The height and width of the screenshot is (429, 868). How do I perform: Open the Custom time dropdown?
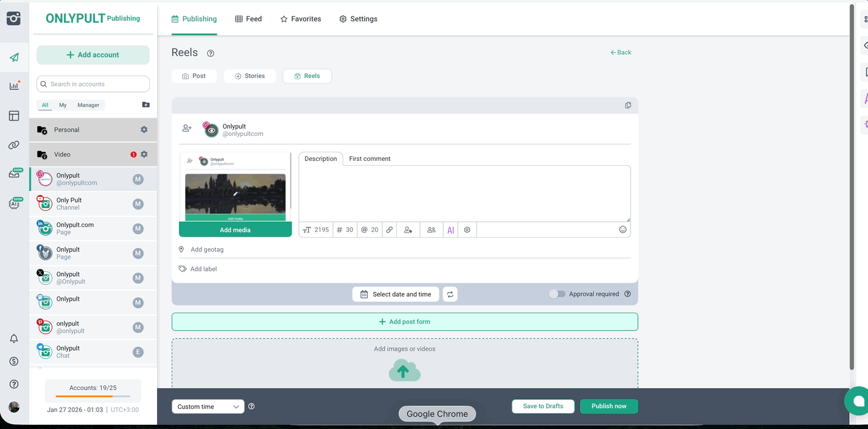pyautogui.click(x=208, y=406)
